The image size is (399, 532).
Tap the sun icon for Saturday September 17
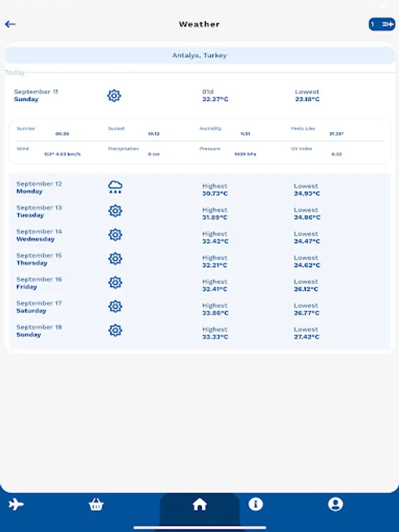(115, 306)
